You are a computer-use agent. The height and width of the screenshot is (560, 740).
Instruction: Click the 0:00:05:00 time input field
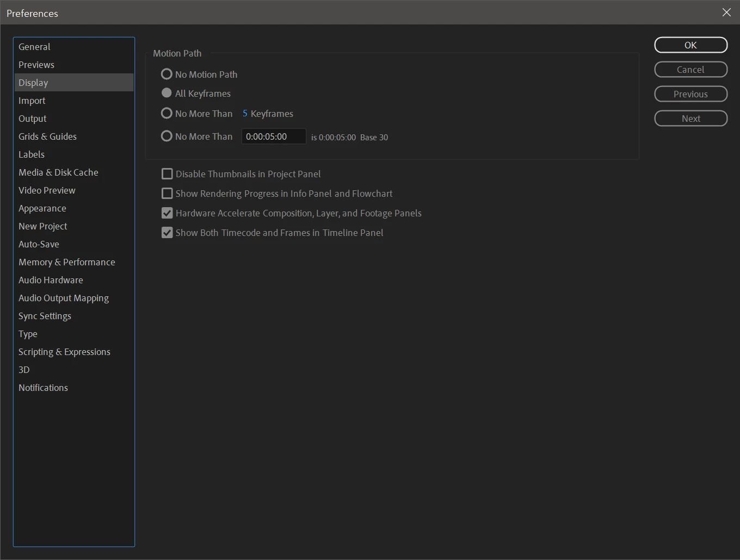point(274,136)
